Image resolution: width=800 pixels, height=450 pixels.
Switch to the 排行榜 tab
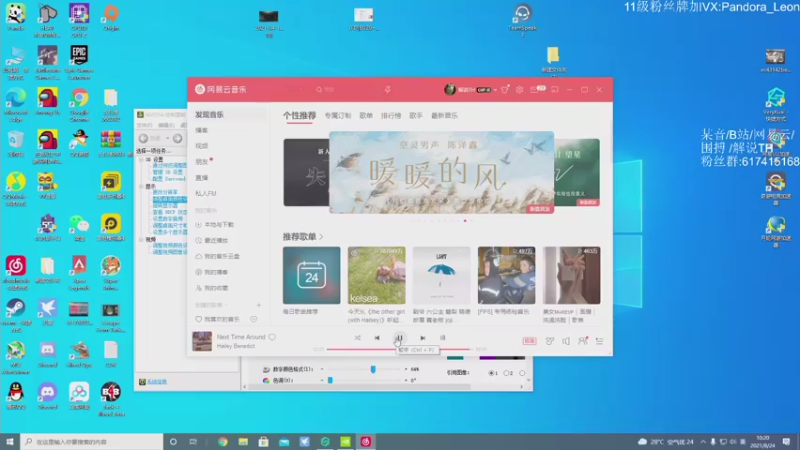point(391,116)
